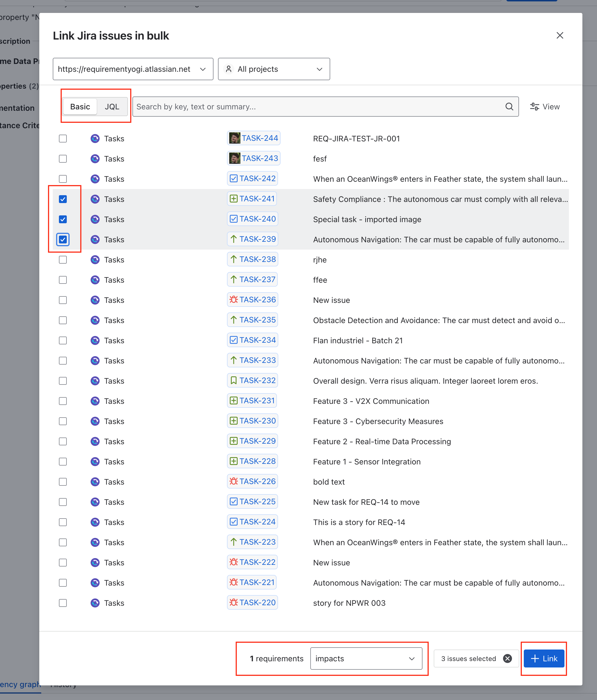Switch to Basic search mode

pyautogui.click(x=80, y=107)
